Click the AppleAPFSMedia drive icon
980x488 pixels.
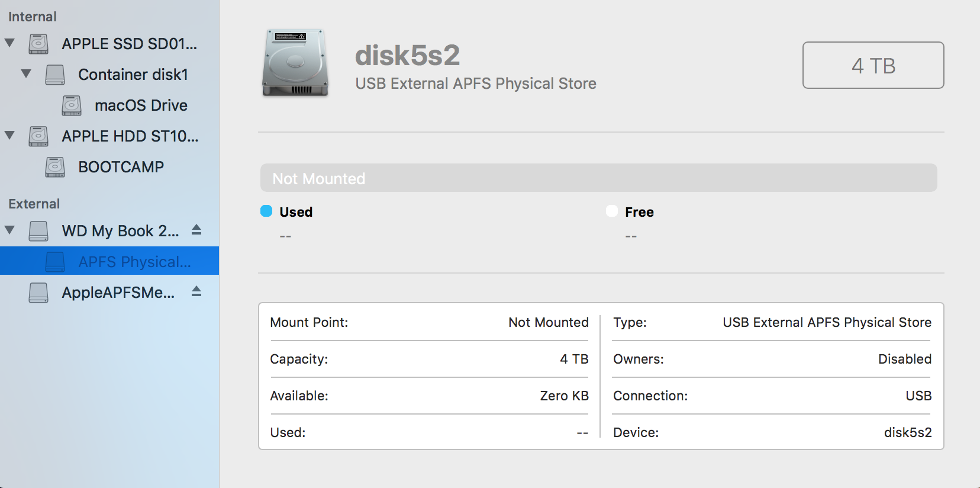point(38,293)
